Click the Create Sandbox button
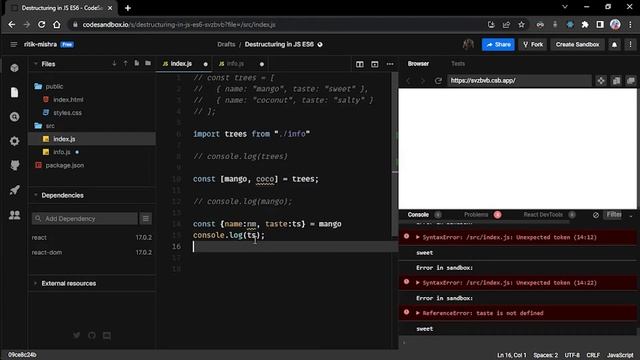The width and height of the screenshot is (640, 360). coord(577,44)
